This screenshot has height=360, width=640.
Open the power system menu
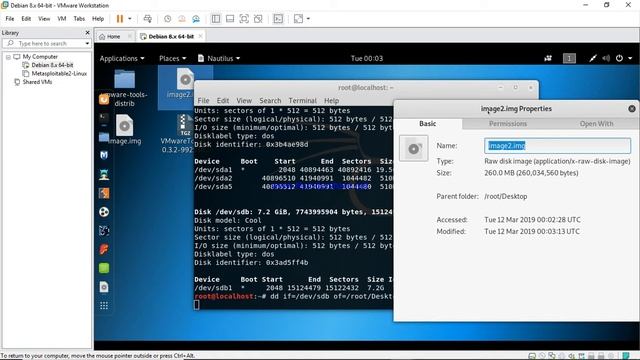pyautogui.click(x=624, y=58)
